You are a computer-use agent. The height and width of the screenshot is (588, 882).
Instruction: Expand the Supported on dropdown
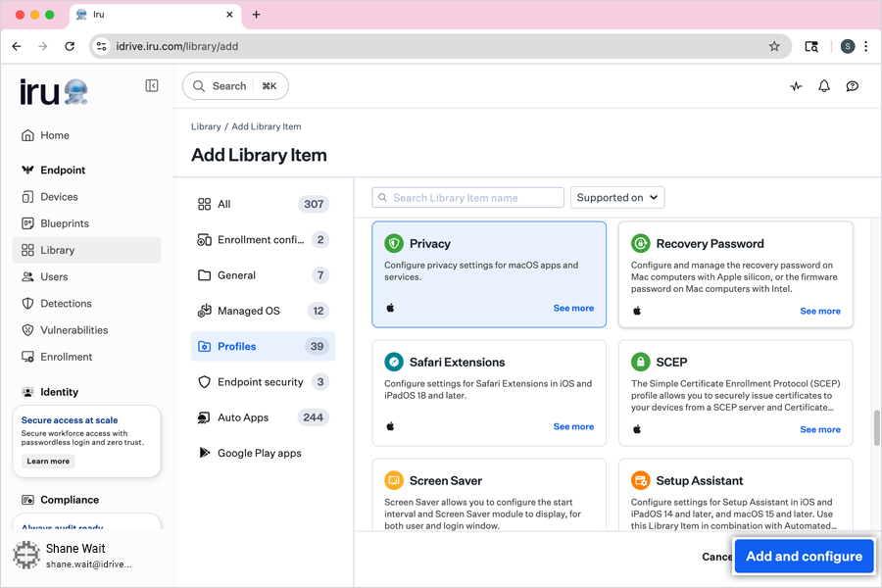(617, 198)
